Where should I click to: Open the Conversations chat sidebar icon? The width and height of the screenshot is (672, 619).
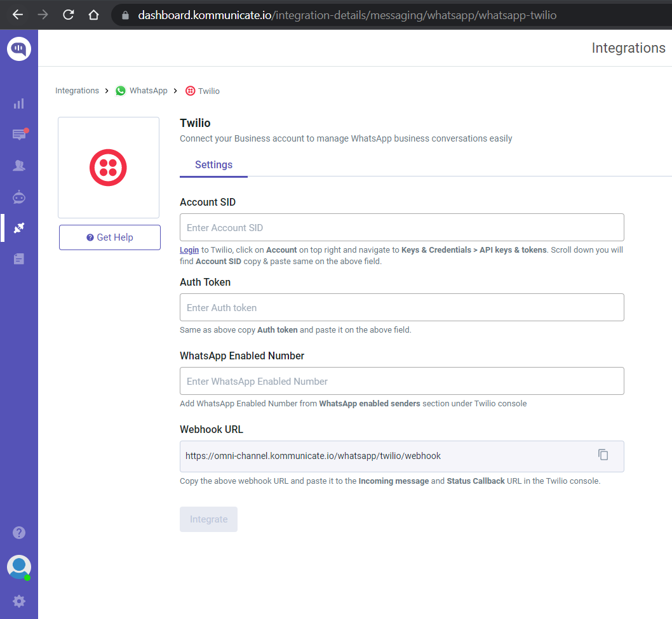click(x=19, y=135)
